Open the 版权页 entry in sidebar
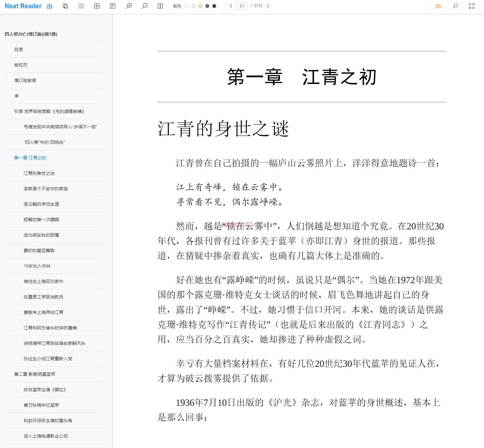This screenshot has width=484, height=448. 21,65
